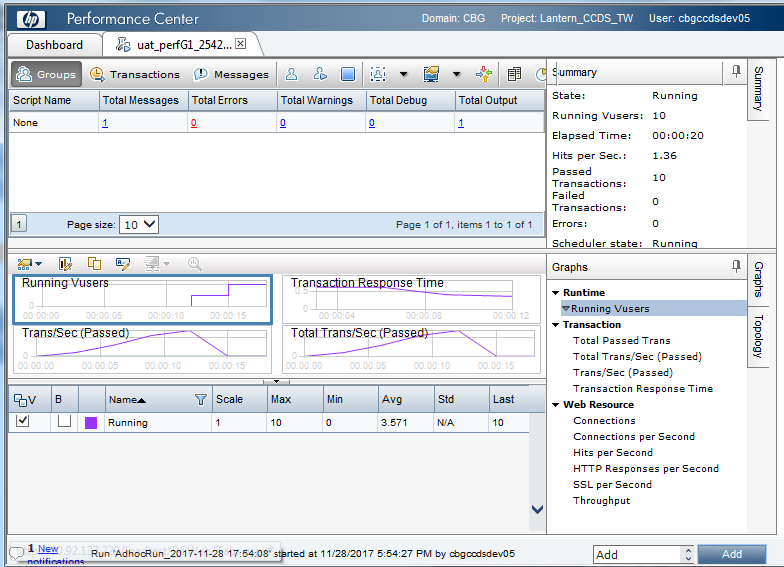Click the monitor view layout icon
The width and height of the screenshot is (784, 567).
coord(432,74)
